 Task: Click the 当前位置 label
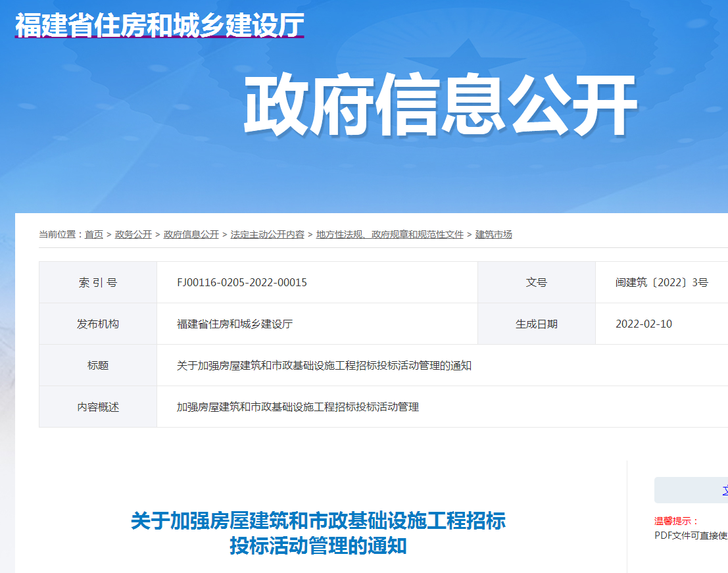coord(61,234)
